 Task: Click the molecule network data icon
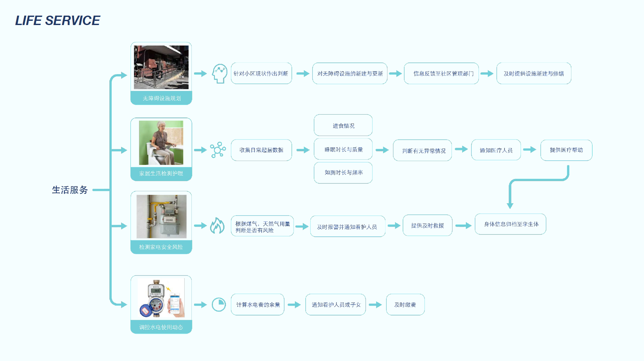coord(218,150)
